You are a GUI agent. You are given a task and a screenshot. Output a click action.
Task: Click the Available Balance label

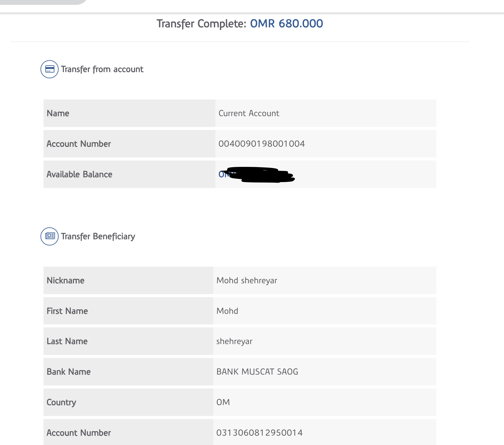click(x=79, y=174)
